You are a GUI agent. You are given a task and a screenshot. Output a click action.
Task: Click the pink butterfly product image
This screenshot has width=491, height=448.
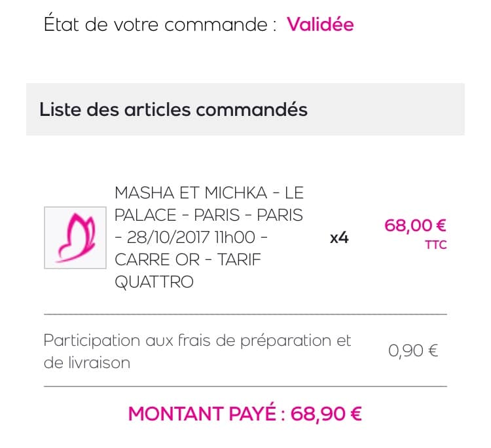75,237
